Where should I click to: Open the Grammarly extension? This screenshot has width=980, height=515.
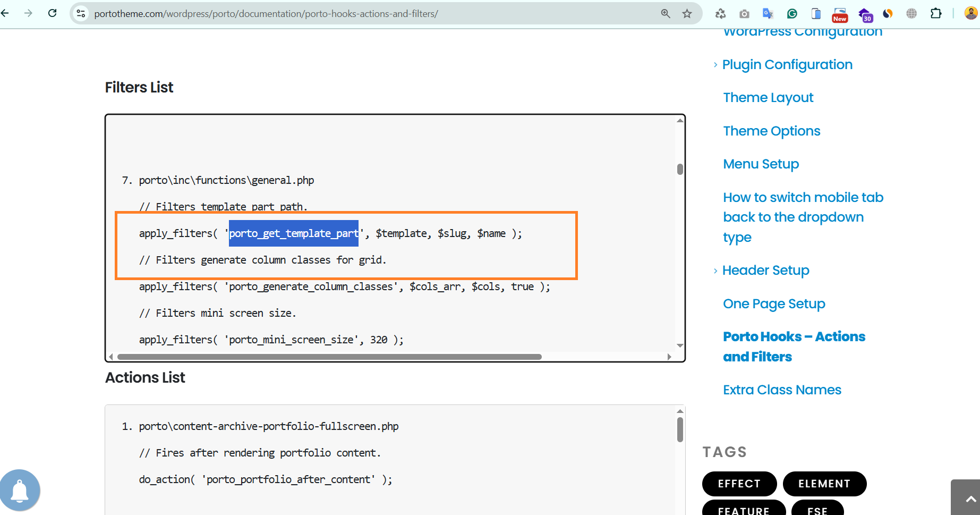(x=792, y=14)
